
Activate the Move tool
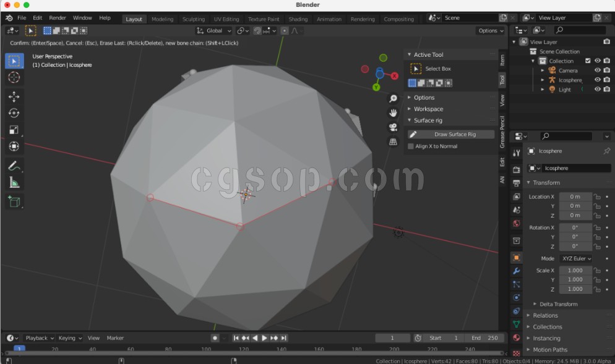(x=14, y=97)
